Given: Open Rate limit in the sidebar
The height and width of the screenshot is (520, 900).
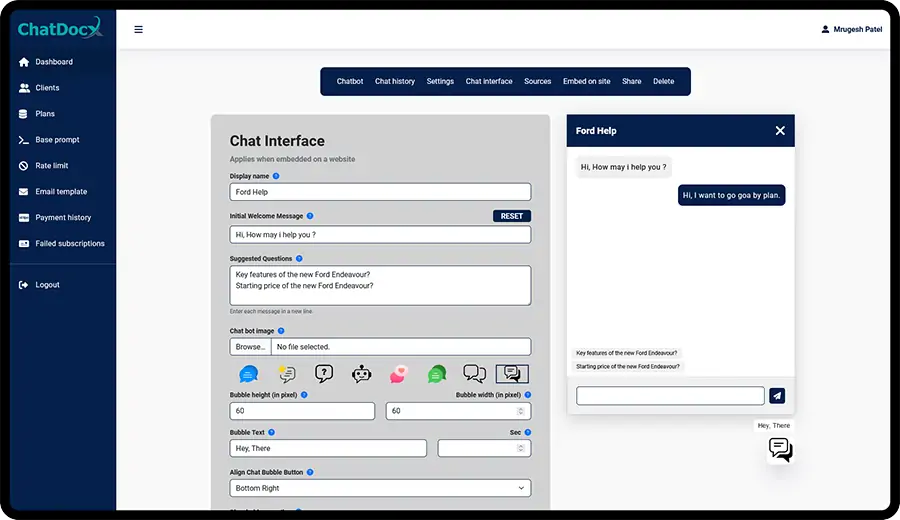Looking at the screenshot, I should [x=51, y=166].
